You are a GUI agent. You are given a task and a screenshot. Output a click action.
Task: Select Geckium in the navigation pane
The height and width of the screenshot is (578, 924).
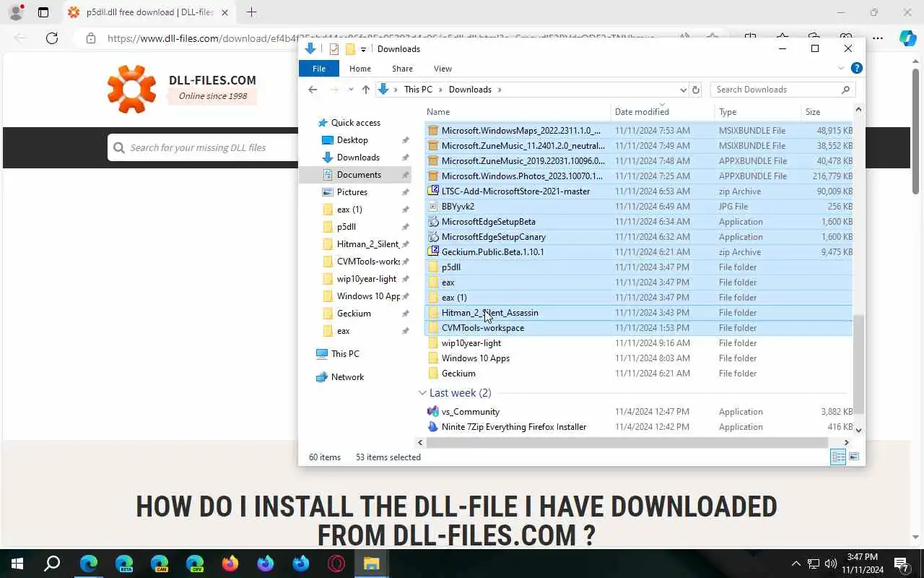pyautogui.click(x=354, y=314)
